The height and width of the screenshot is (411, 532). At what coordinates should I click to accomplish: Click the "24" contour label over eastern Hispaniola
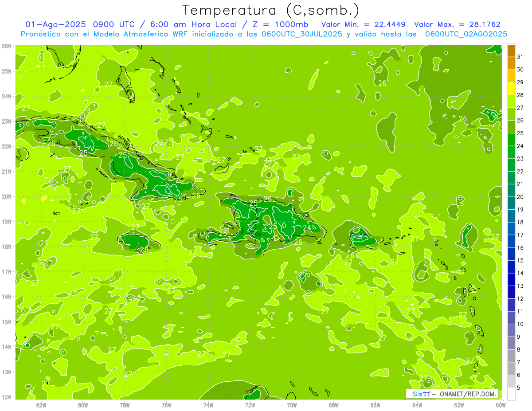coord(307,228)
